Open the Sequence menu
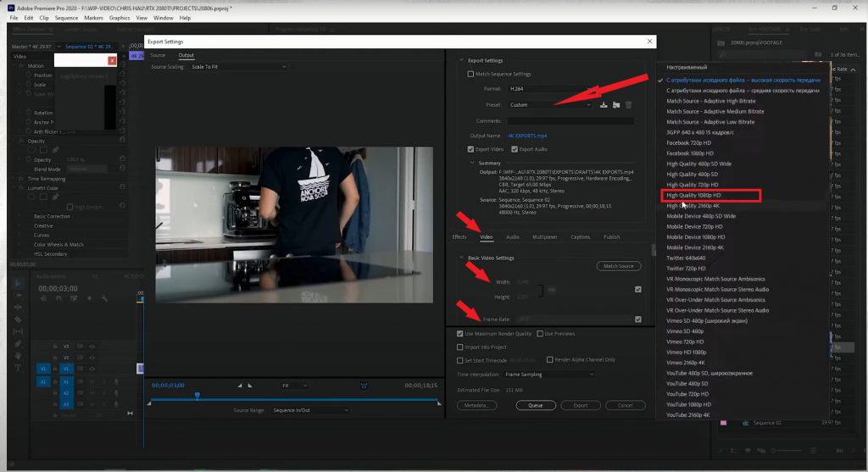868x472 pixels. (66, 18)
